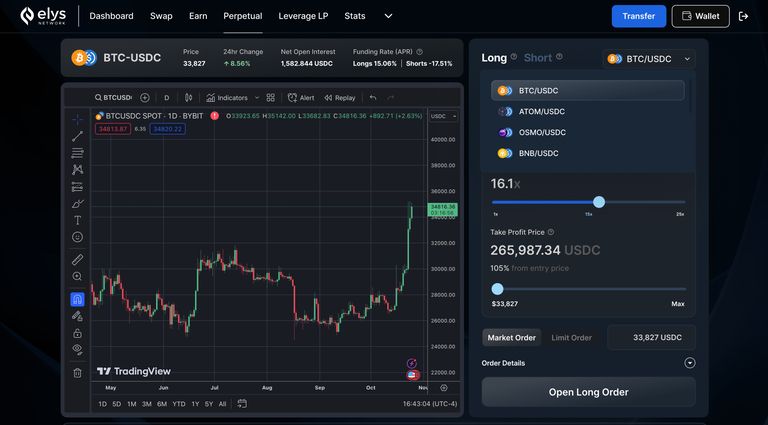Toggle lock all drawings
768x425 pixels.
click(77, 332)
